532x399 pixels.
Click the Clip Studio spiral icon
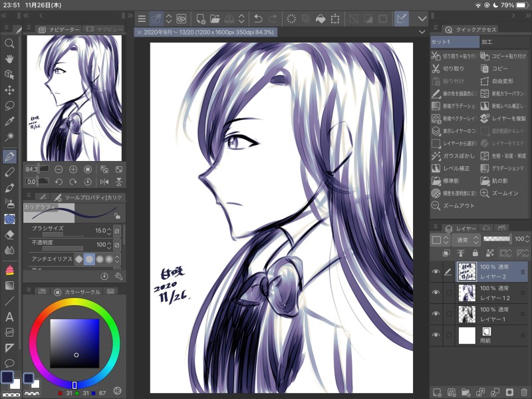click(182, 19)
